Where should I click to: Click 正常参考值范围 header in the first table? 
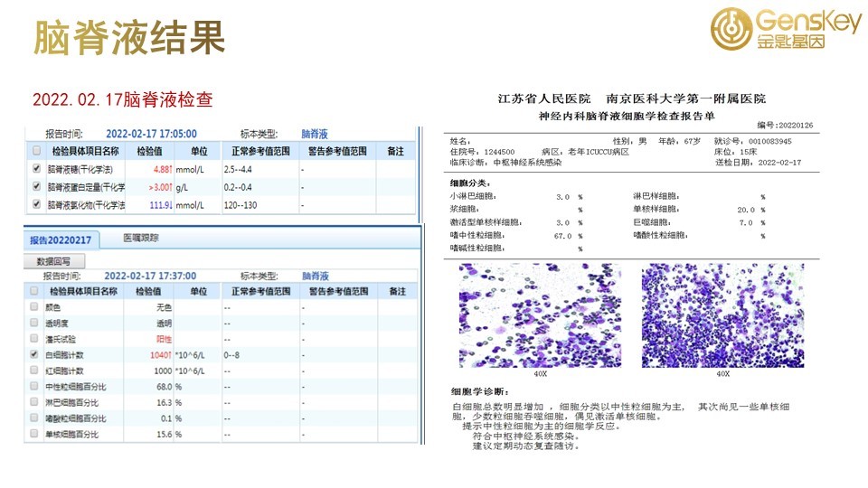pyautogui.click(x=260, y=151)
